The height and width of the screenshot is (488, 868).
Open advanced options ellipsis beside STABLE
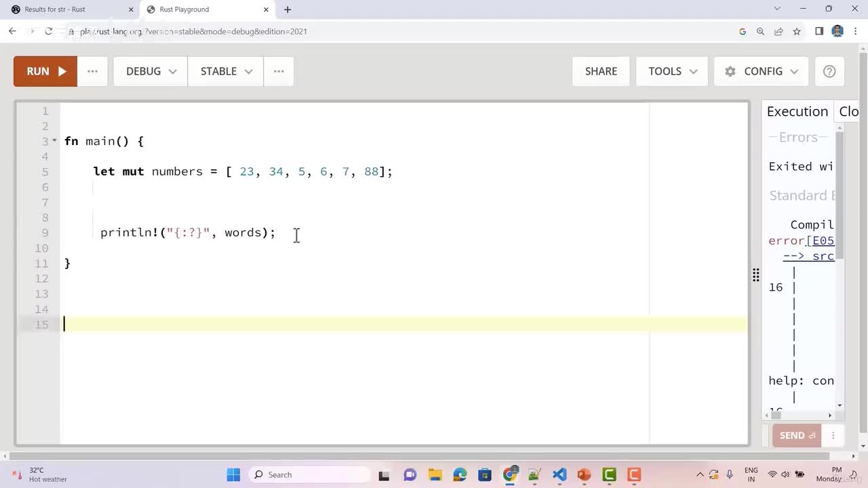pyautogui.click(x=279, y=71)
